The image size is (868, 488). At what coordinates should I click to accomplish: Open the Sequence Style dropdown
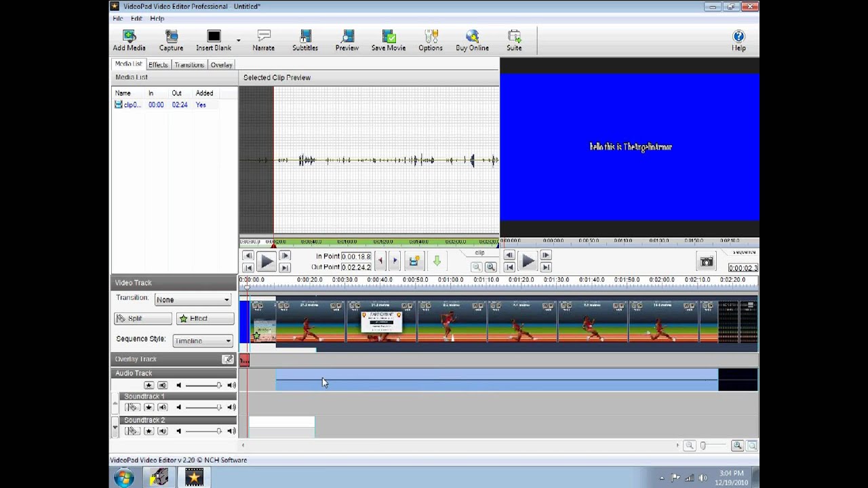click(x=203, y=341)
